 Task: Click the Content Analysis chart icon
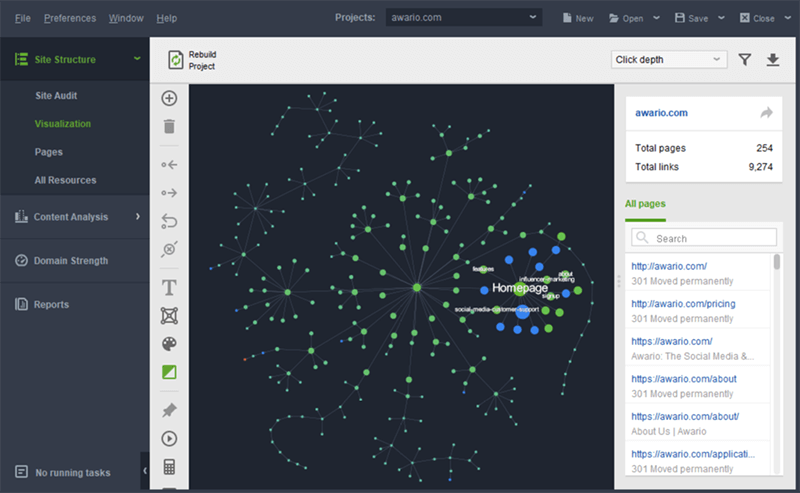pyautogui.click(x=21, y=216)
